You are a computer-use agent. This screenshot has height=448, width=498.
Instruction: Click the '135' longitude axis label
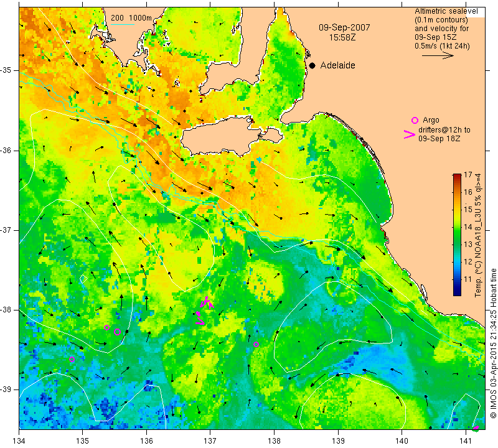83,441
